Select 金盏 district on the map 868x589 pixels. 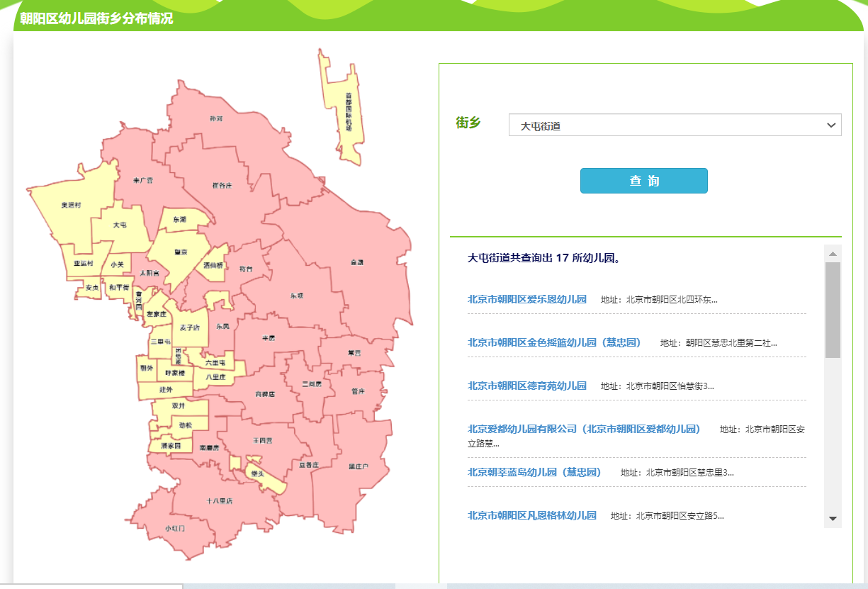tap(356, 262)
